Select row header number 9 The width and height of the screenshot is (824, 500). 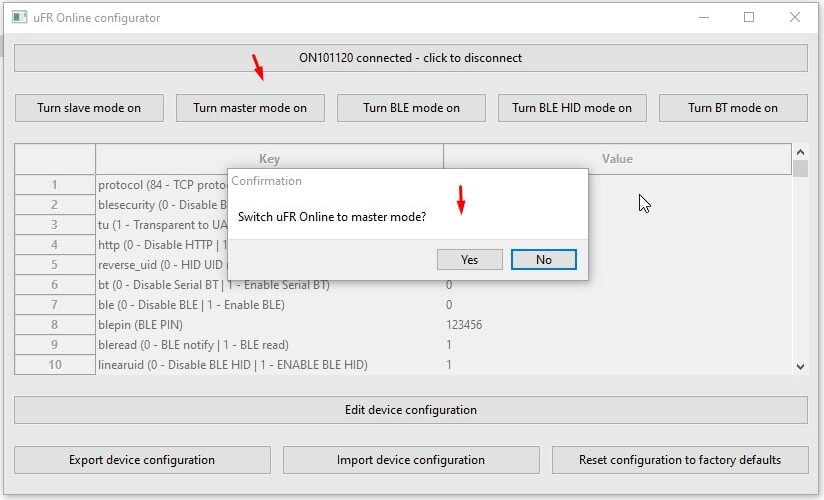[x=55, y=345]
